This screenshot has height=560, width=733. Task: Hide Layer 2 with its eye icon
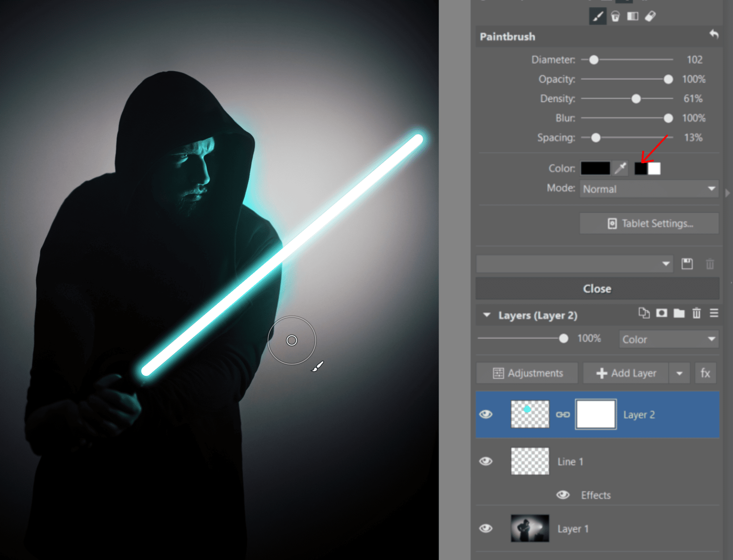486,415
